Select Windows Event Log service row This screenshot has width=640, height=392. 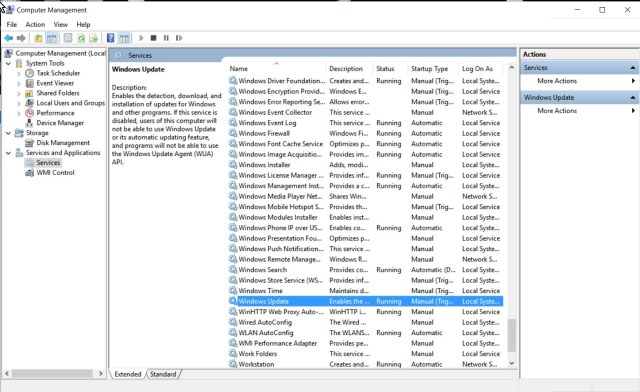click(366, 123)
